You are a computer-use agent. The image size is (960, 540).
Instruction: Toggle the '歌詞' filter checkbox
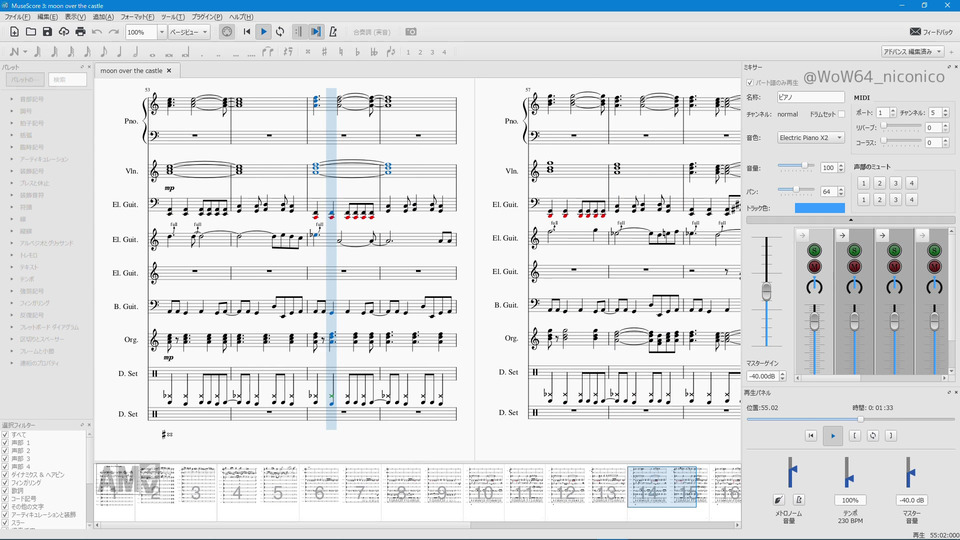5,490
